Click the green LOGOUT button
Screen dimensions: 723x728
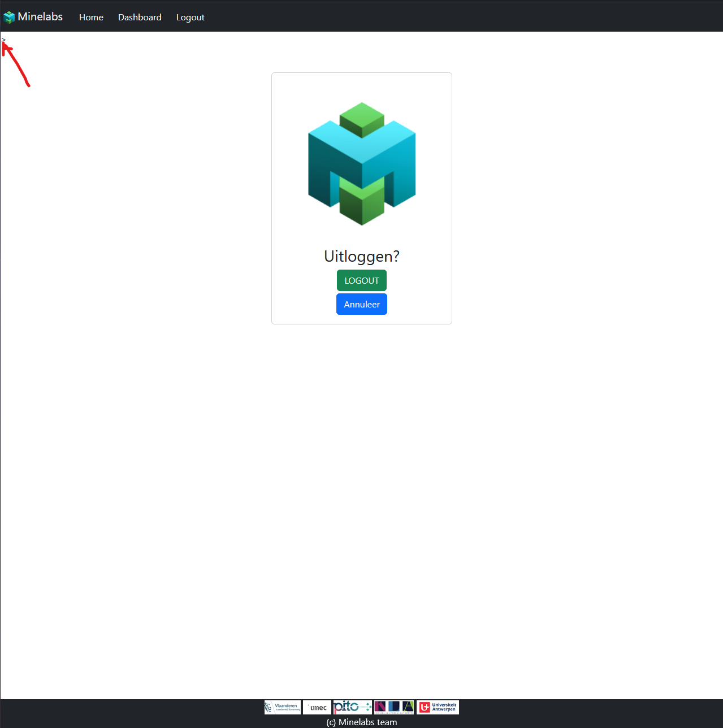click(361, 280)
